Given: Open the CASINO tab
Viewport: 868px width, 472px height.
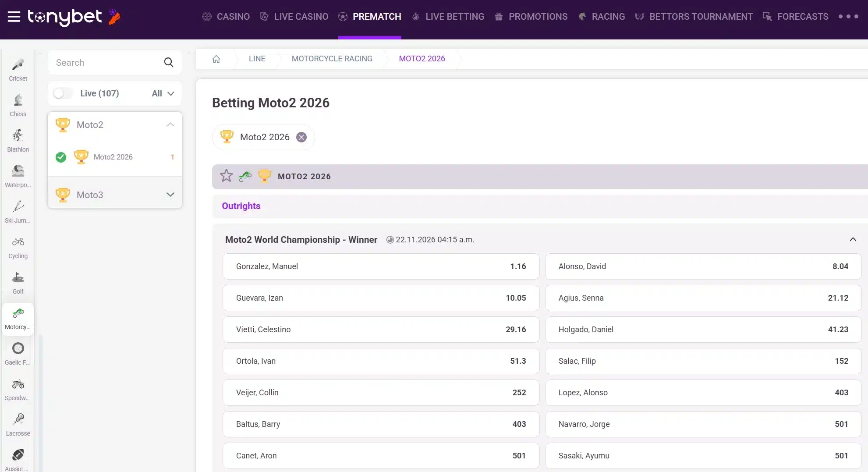Looking at the screenshot, I should [x=226, y=17].
